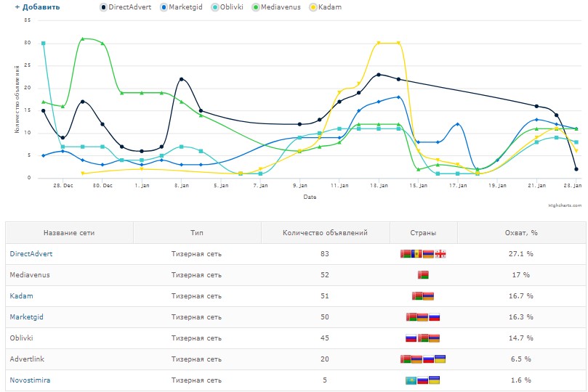Click the Russia flag in Oblivki row

tap(411, 338)
